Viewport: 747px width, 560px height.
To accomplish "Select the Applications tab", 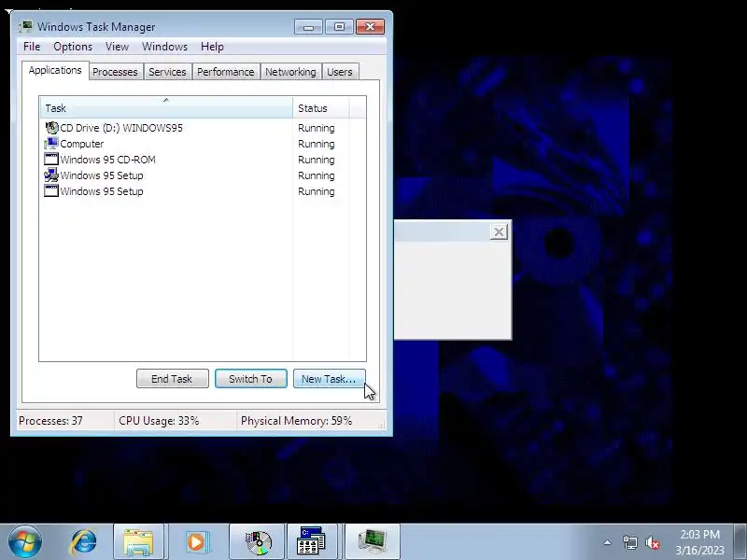I will pyautogui.click(x=55, y=71).
